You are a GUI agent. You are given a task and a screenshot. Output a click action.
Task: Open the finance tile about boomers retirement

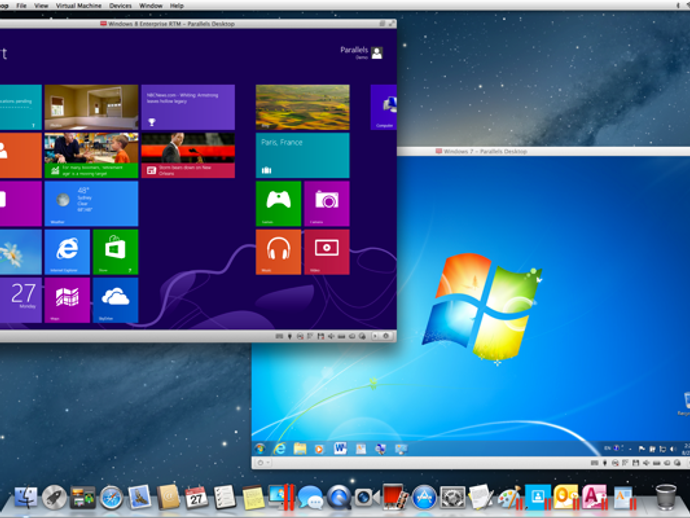coord(91,155)
